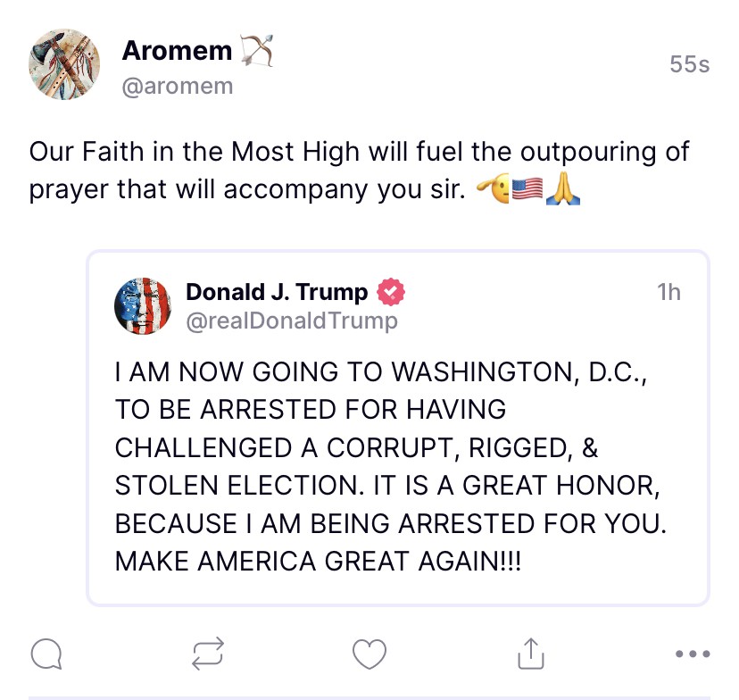Viewport: 739px width, 700px height.
Task: Click the 1h timestamp on quoted post
Action: [x=668, y=292]
